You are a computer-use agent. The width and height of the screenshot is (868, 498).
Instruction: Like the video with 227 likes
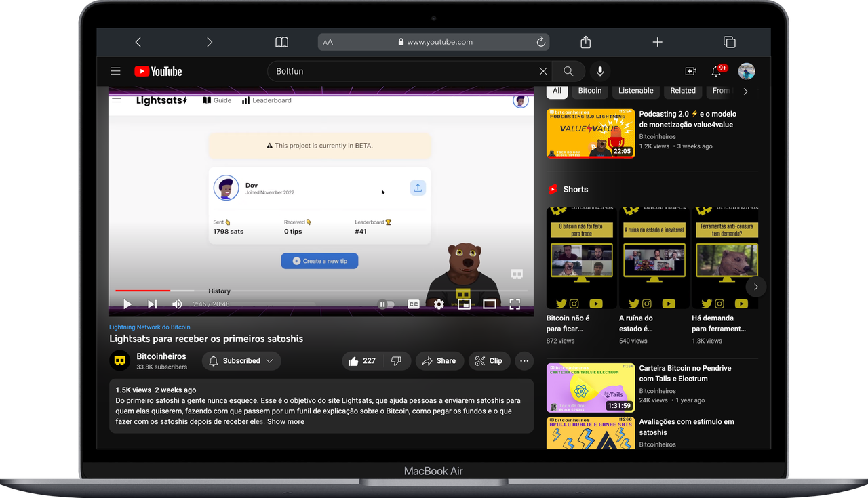pyautogui.click(x=361, y=361)
